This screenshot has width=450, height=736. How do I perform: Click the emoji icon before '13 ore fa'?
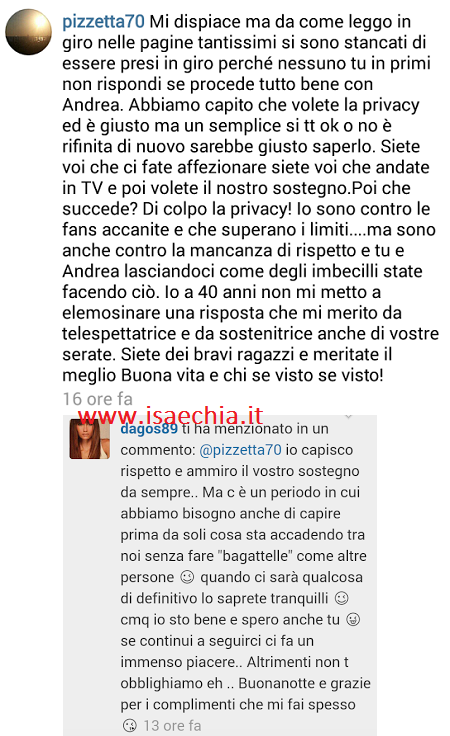point(130,726)
